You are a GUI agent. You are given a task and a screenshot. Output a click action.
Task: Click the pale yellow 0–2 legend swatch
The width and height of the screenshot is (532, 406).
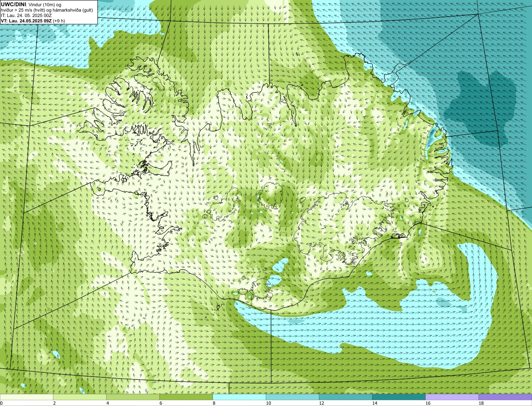27,397
